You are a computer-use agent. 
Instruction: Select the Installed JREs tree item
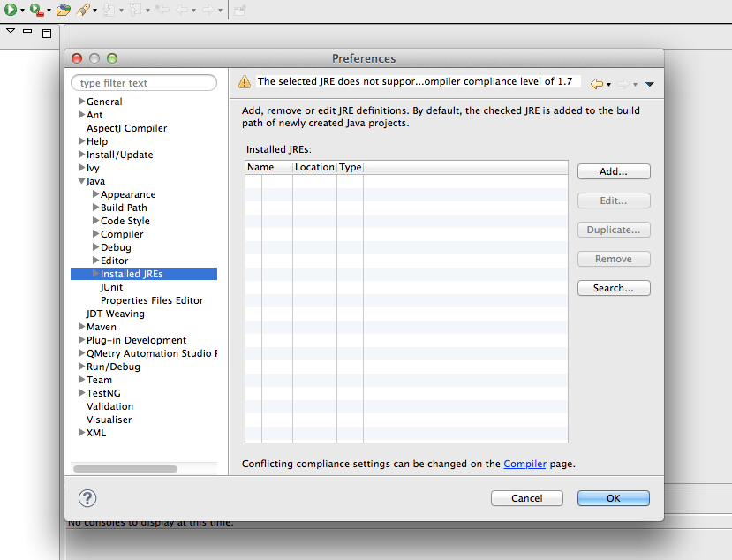tap(132, 274)
